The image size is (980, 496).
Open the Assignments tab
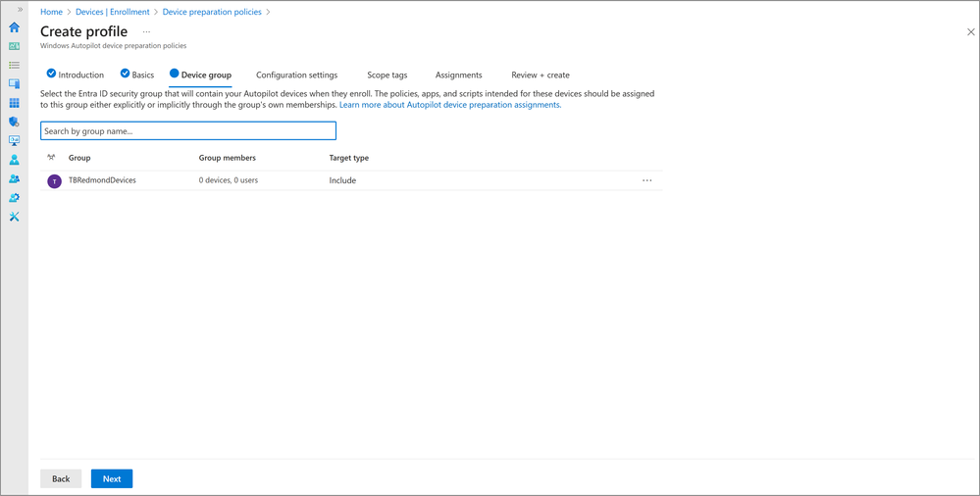tap(459, 74)
